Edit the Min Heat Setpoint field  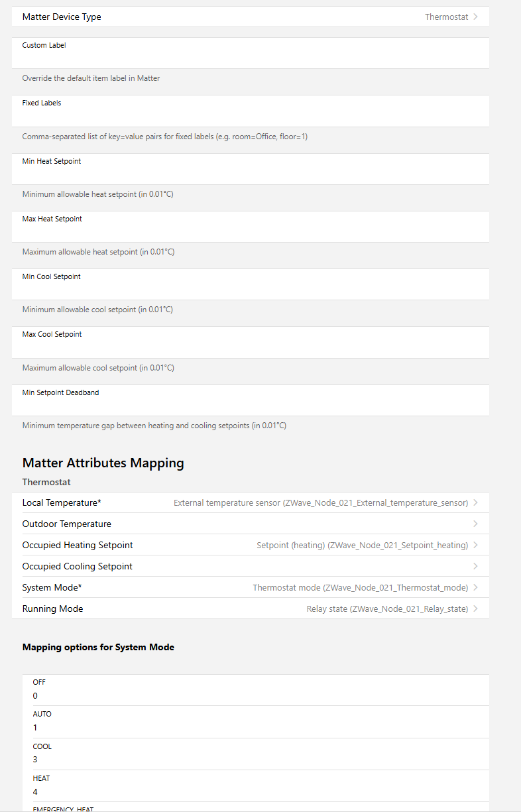pyautogui.click(x=250, y=174)
